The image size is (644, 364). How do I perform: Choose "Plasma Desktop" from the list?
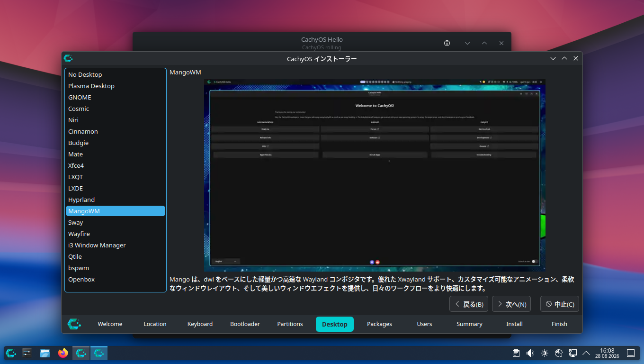coord(116,86)
